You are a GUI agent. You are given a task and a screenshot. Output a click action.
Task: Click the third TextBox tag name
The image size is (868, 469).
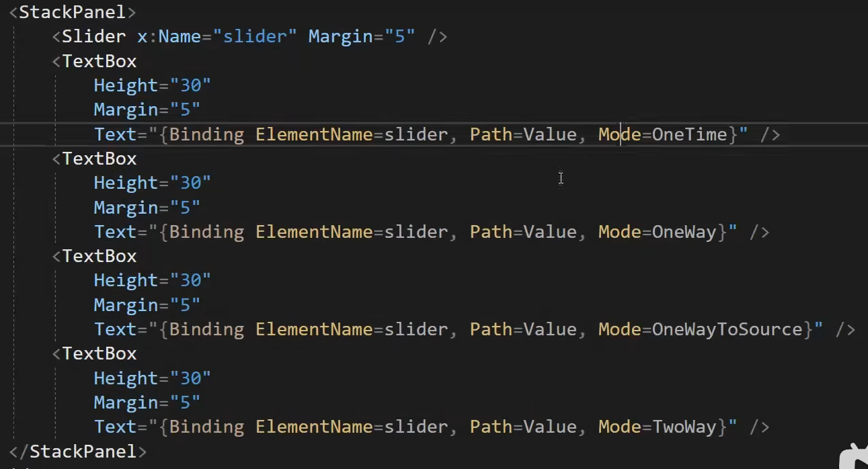100,256
